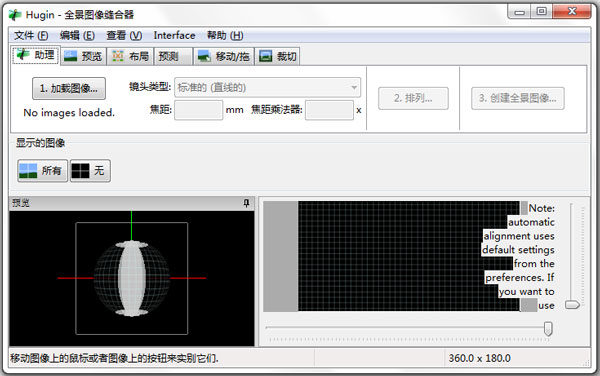The image size is (600, 376).
Task: Switch to the 预测 projection tab
Action: pyautogui.click(x=173, y=57)
